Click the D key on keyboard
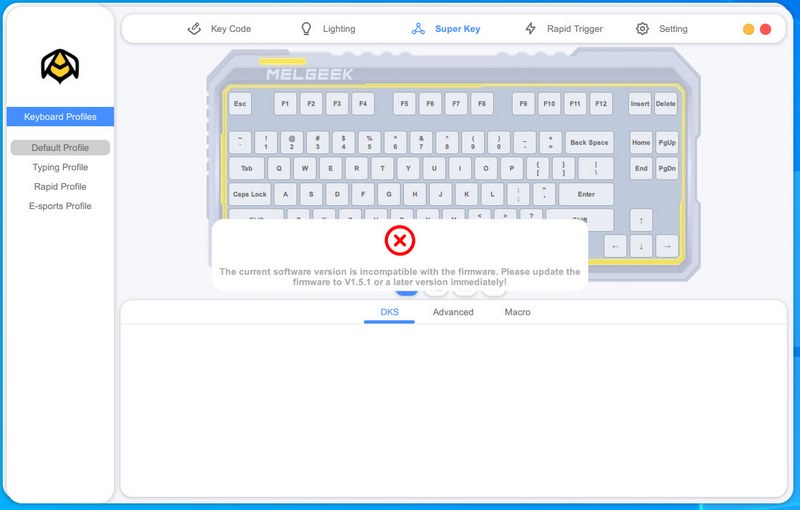 (x=337, y=194)
